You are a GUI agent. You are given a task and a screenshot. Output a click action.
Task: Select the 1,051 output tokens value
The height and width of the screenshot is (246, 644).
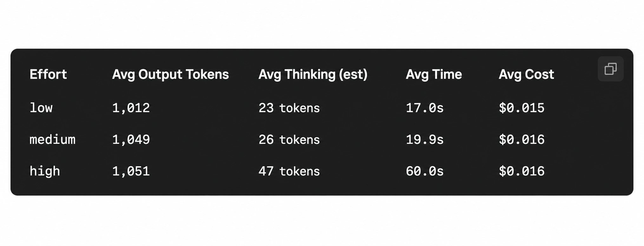point(131,171)
